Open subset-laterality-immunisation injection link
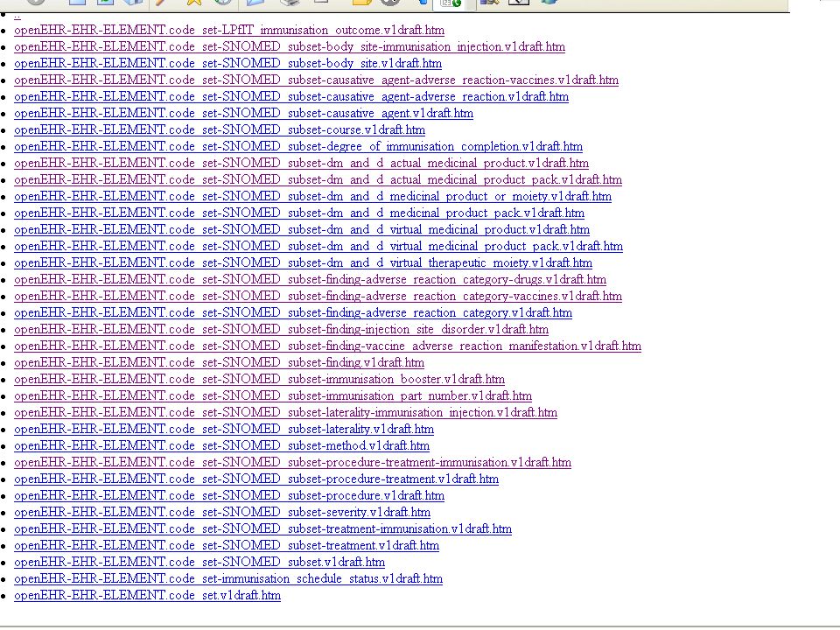The height and width of the screenshot is (630, 840). click(x=285, y=412)
